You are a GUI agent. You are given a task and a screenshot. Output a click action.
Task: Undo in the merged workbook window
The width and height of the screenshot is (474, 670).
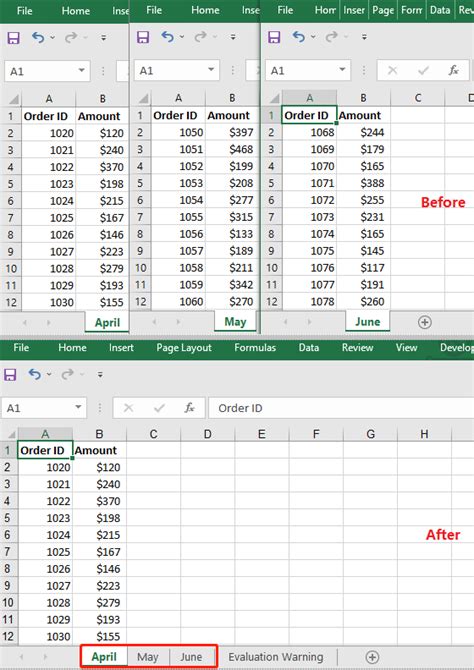[35, 375]
